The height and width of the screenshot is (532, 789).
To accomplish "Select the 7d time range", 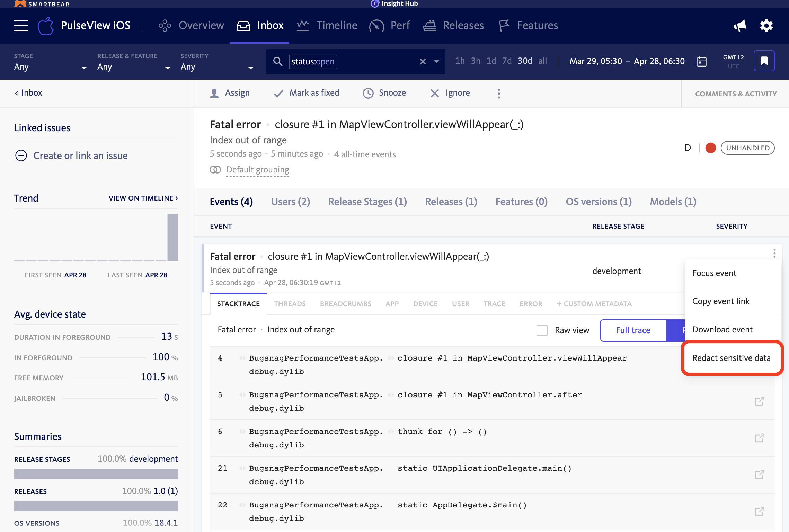I will 507,61.
